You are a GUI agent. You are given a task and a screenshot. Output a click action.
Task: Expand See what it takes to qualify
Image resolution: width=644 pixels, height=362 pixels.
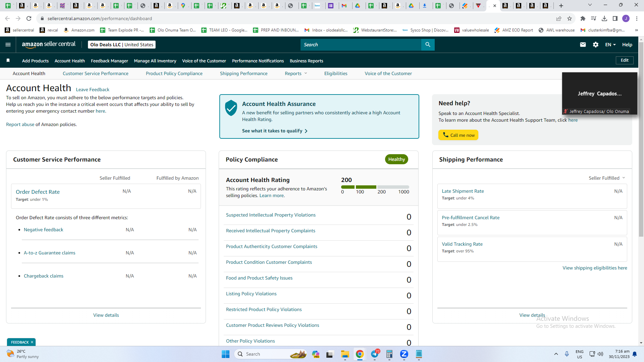pyautogui.click(x=275, y=131)
